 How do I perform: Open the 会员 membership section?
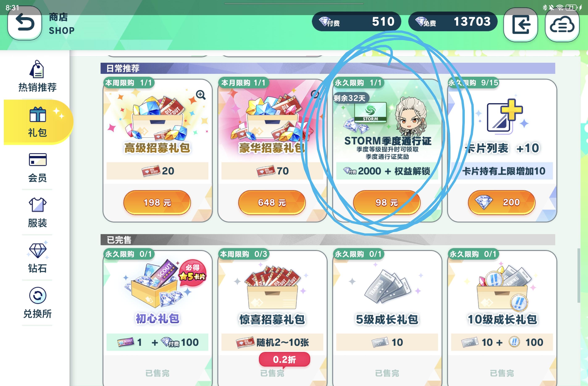37,167
